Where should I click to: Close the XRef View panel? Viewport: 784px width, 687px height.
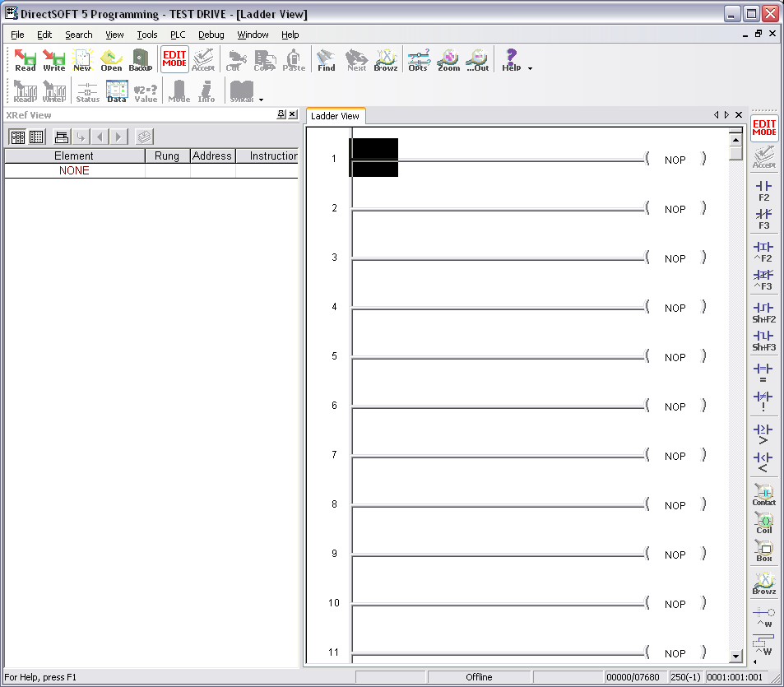293,114
